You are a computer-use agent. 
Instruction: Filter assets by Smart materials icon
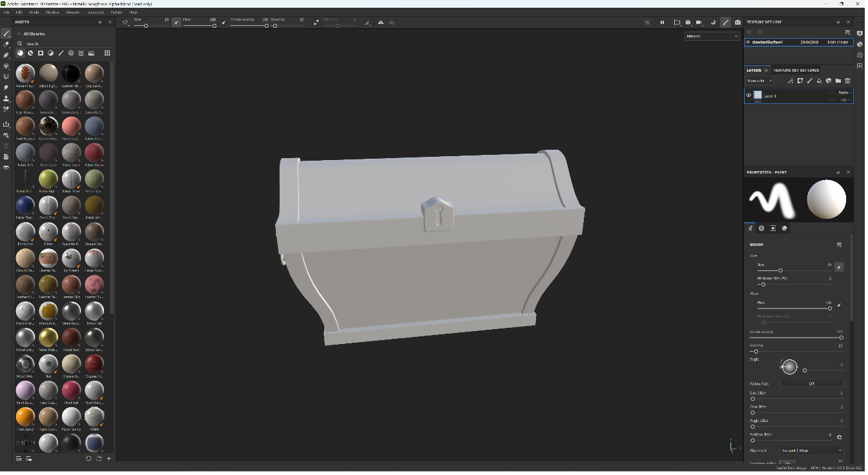coord(30,54)
